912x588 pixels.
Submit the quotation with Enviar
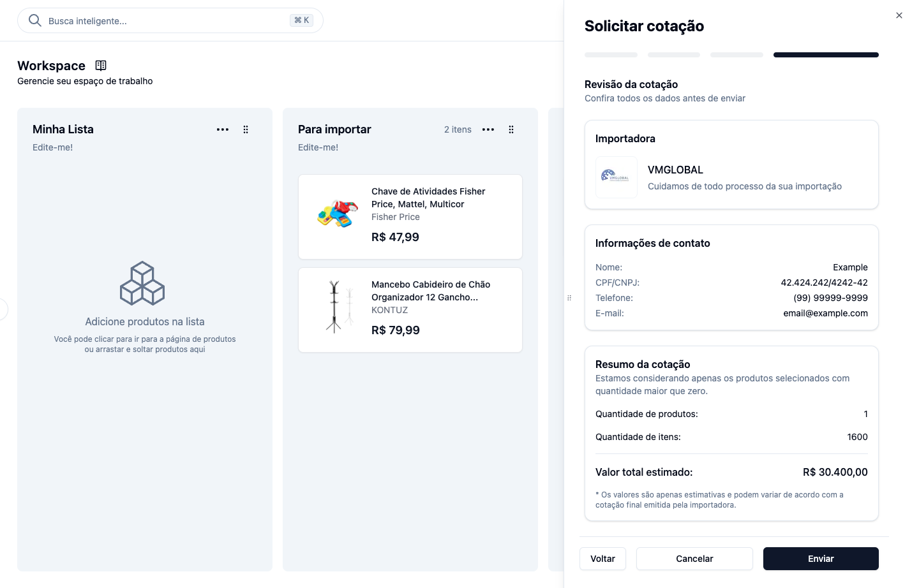(x=821, y=559)
